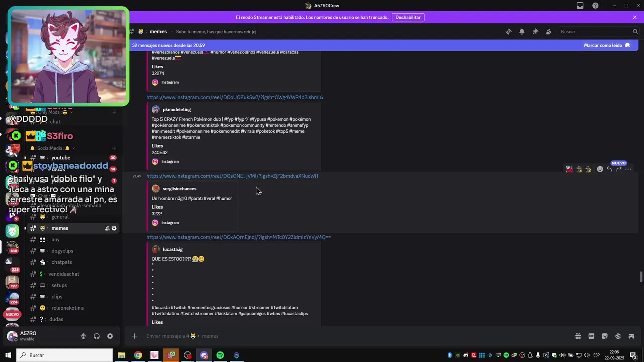
Task: Open the Threads icon in channel header
Action: point(508,31)
